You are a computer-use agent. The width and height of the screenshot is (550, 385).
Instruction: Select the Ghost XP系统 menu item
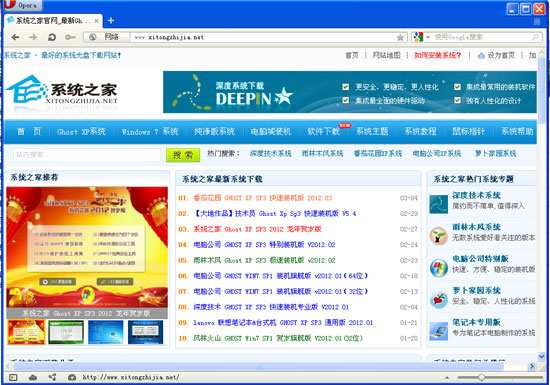81,131
